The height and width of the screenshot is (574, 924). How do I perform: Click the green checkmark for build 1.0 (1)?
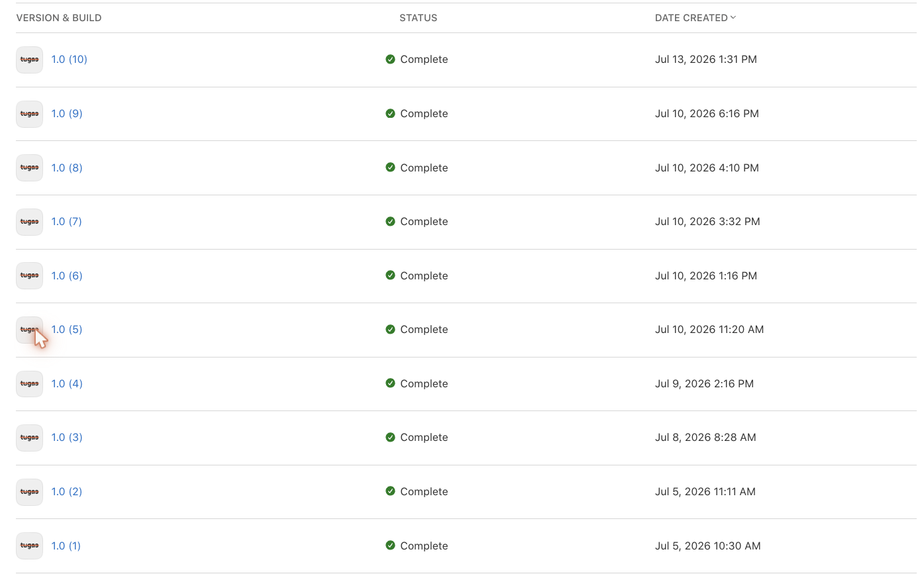click(x=390, y=546)
